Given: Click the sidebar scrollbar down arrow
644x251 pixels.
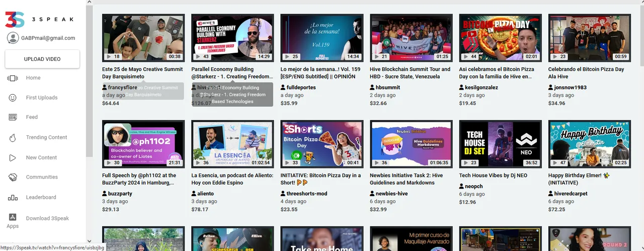Looking at the screenshot, I should click(x=90, y=241).
